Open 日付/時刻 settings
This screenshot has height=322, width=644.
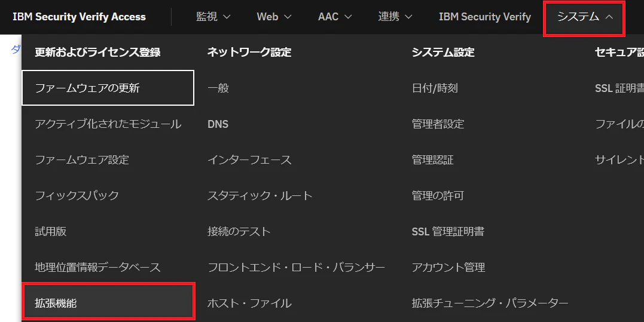[x=435, y=88]
